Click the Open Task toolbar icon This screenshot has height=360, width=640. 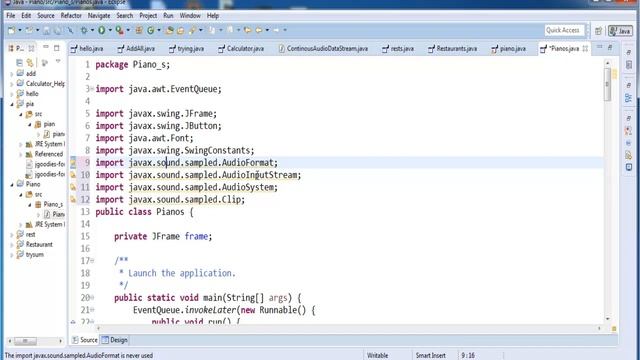coord(180,30)
